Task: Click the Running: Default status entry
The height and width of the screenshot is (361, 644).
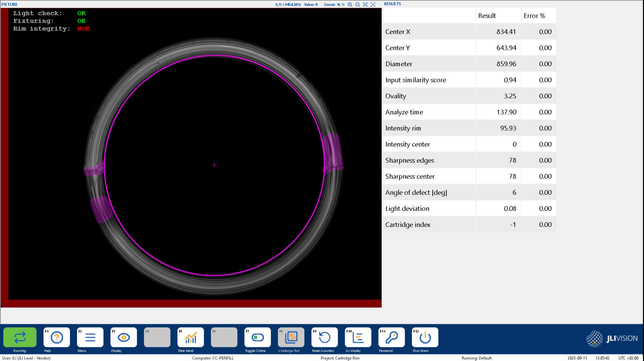Action: (477, 358)
